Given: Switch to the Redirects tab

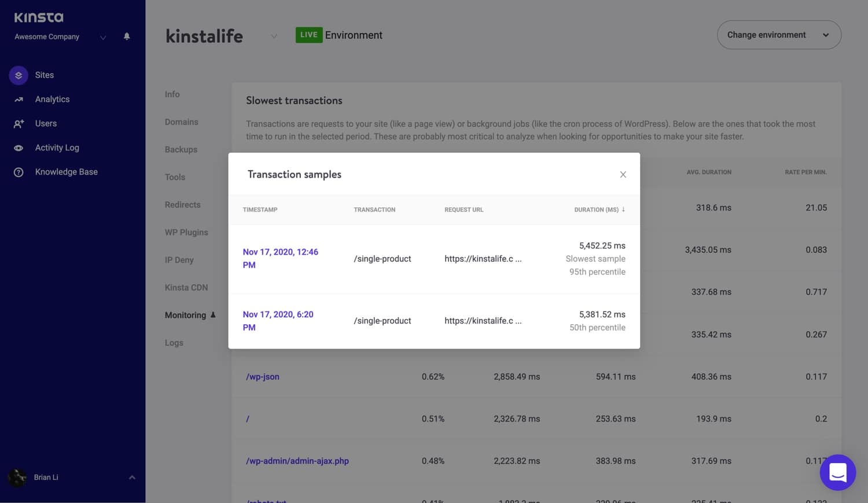Looking at the screenshot, I should (182, 205).
